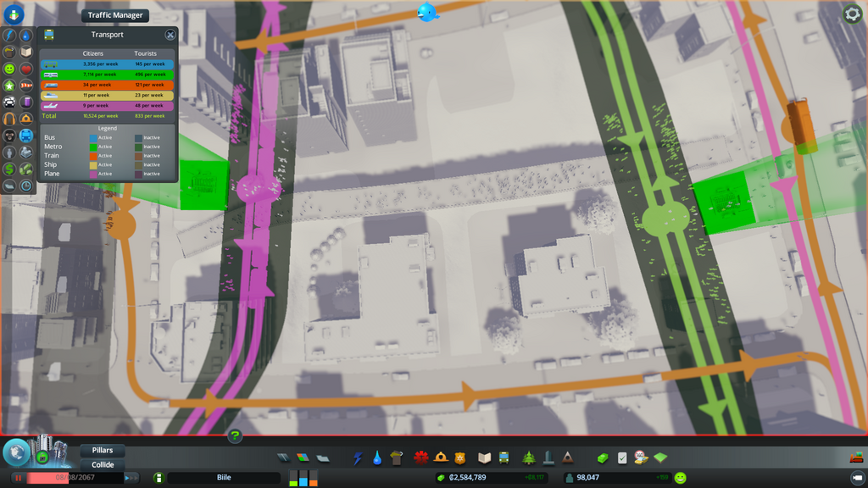Open the Pollution info view
This screenshot has width=868, height=488.
click(26, 102)
